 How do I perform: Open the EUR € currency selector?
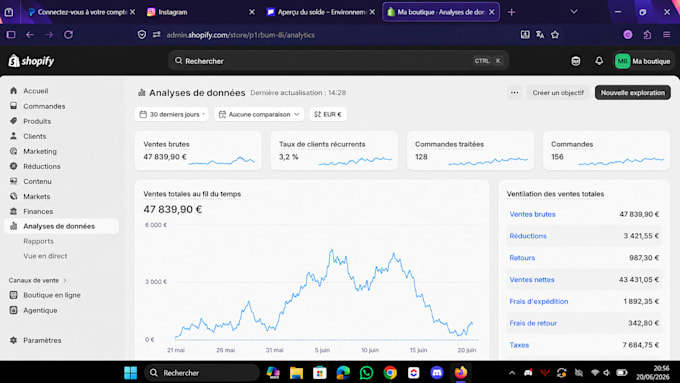coord(328,114)
